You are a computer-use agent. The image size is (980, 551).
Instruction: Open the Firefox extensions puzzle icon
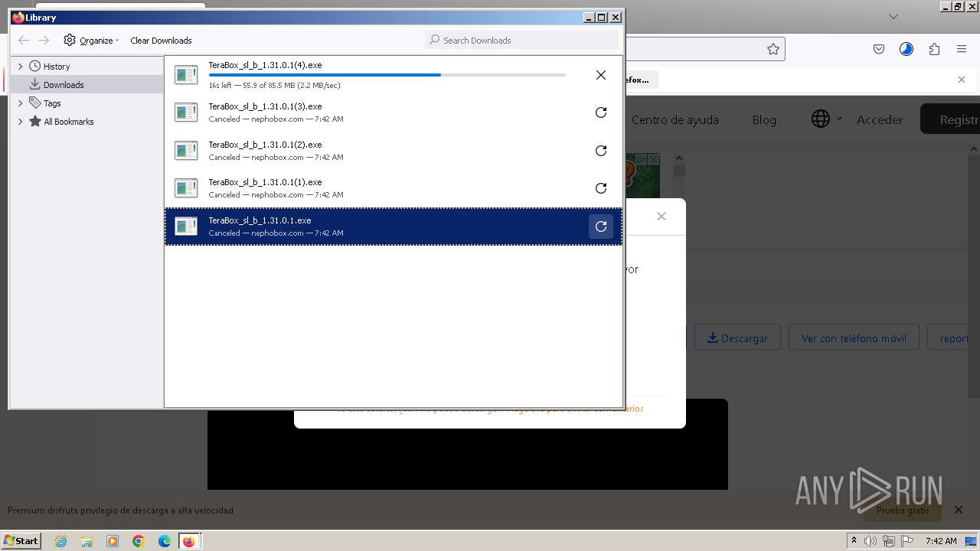tap(934, 49)
